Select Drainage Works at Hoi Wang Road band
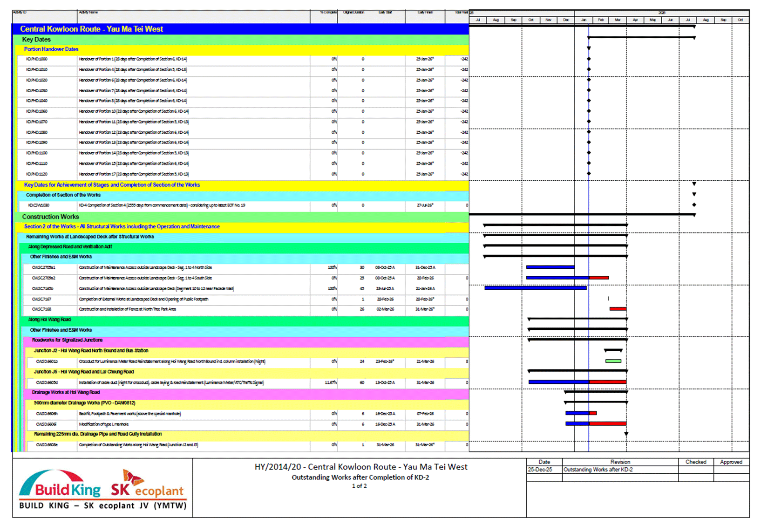This screenshot has height=532, width=761. (x=66, y=392)
